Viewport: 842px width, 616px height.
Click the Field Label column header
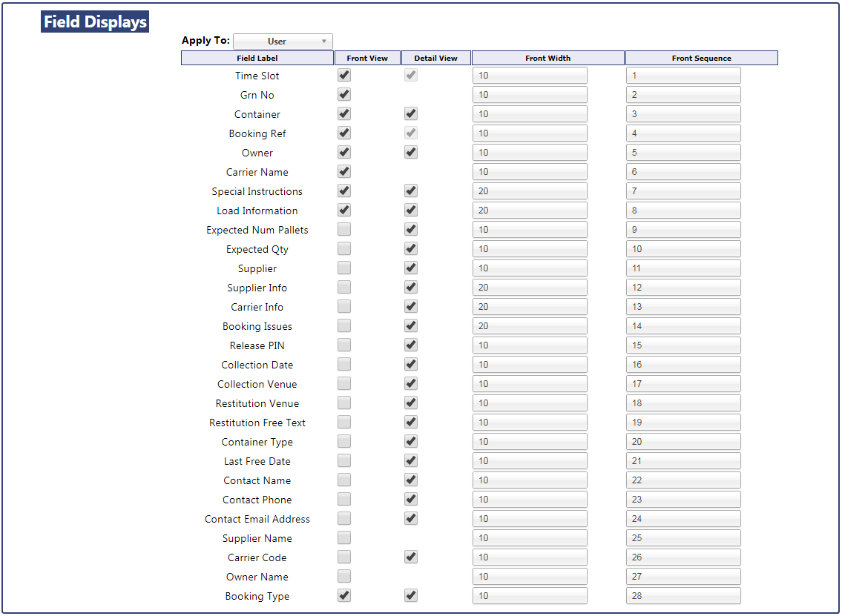click(257, 58)
